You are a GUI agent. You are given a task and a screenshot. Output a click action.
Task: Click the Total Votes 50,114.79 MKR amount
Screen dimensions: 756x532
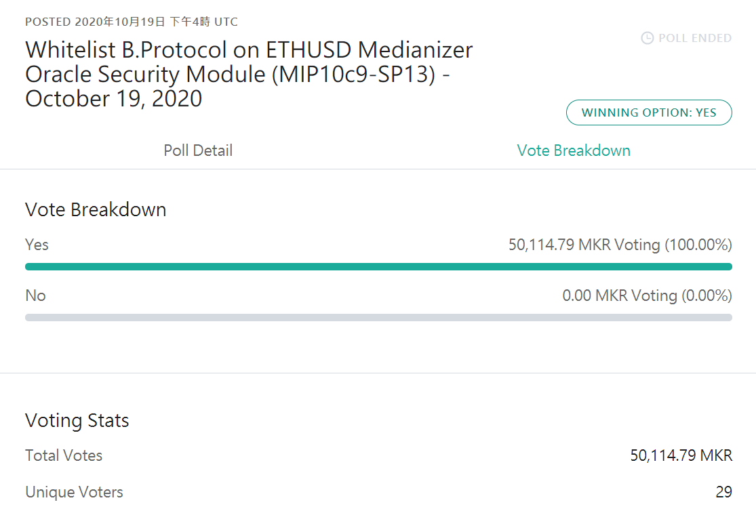681,455
